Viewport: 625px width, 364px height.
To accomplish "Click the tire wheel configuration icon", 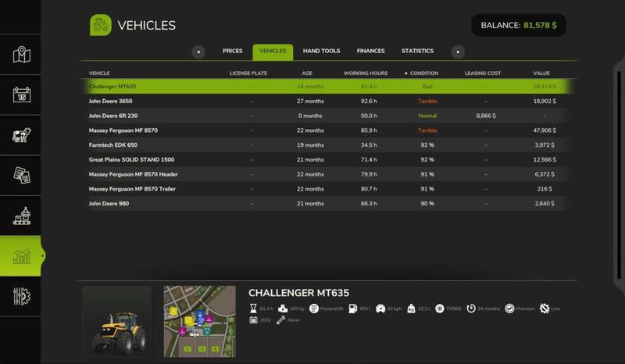I will click(x=439, y=309).
